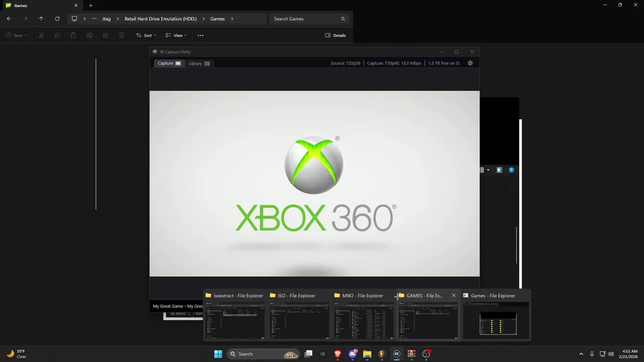Open WinRAR from the taskbar

pos(411,354)
